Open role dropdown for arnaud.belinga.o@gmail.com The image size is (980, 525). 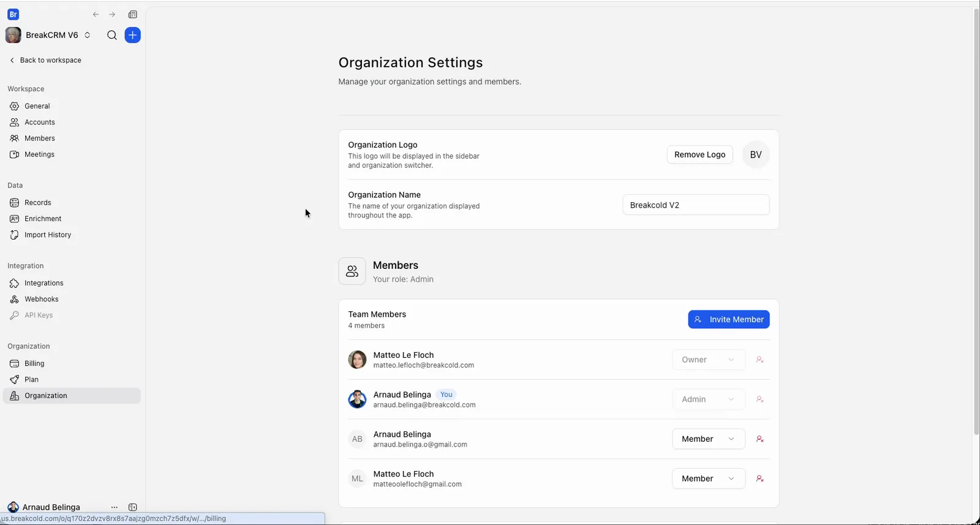click(x=709, y=439)
